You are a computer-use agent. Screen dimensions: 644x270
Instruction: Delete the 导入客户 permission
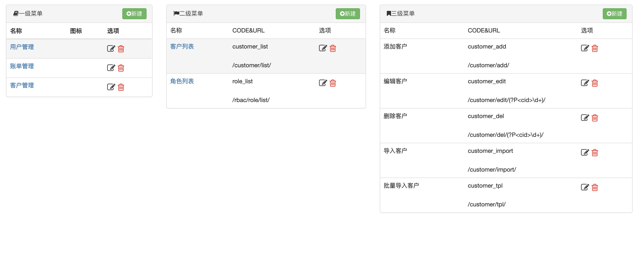595,152
